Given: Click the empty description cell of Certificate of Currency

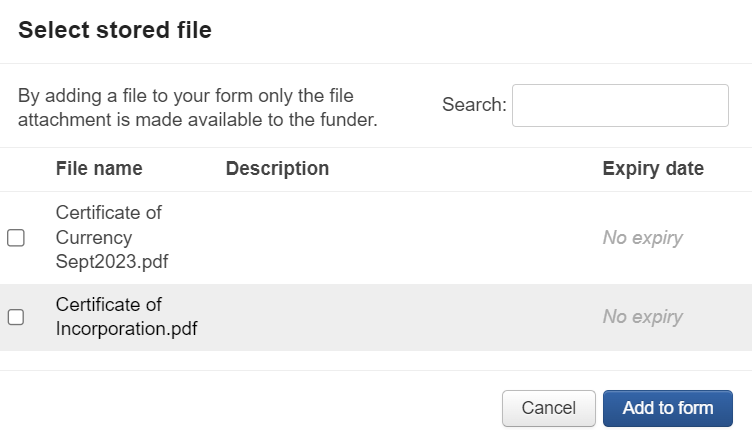Looking at the screenshot, I should [407, 238].
